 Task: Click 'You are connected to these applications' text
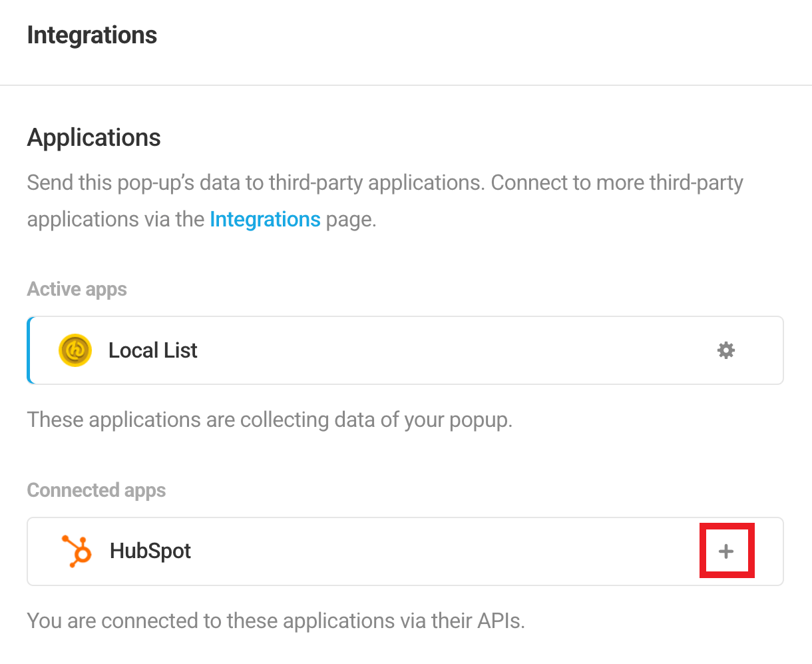pos(276,621)
